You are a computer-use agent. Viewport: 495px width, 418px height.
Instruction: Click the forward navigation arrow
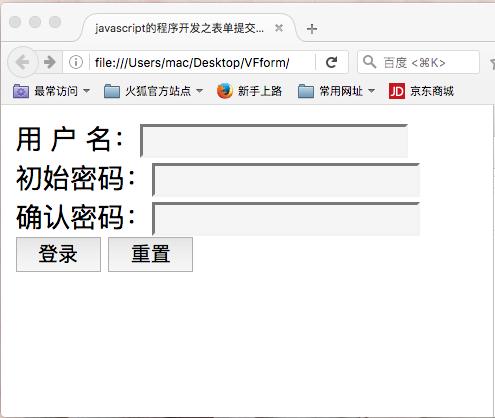(x=50, y=62)
